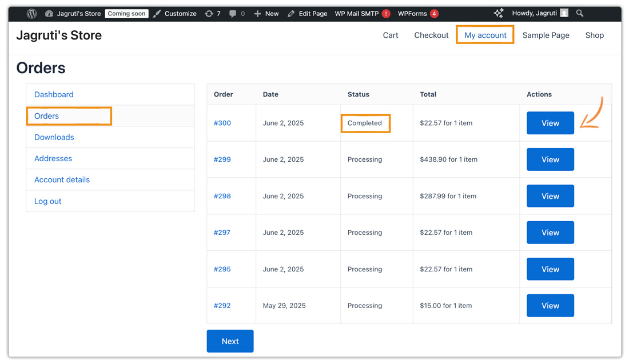629x364 pixels.
Task: Open the updates refresh icon showing 7
Action: click(209, 14)
